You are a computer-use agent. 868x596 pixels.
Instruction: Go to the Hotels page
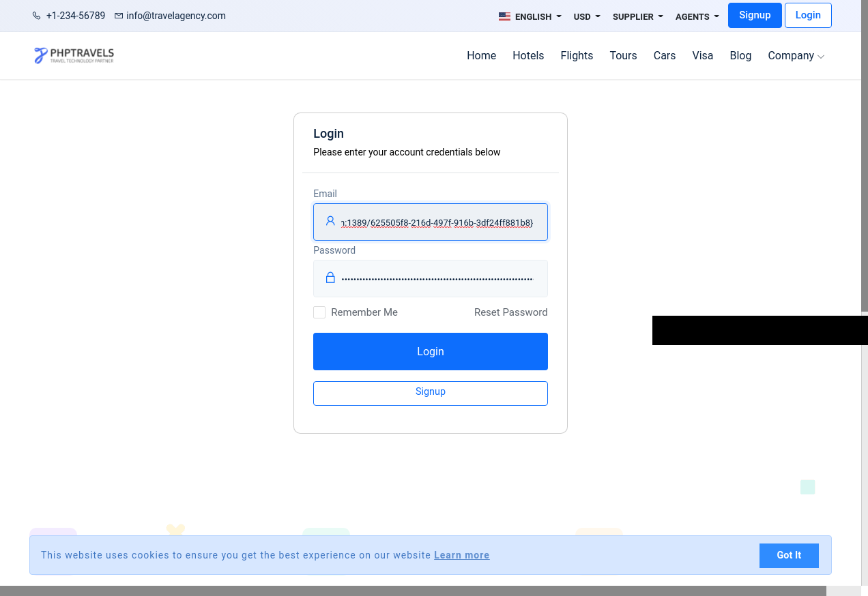tap(528, 56)
